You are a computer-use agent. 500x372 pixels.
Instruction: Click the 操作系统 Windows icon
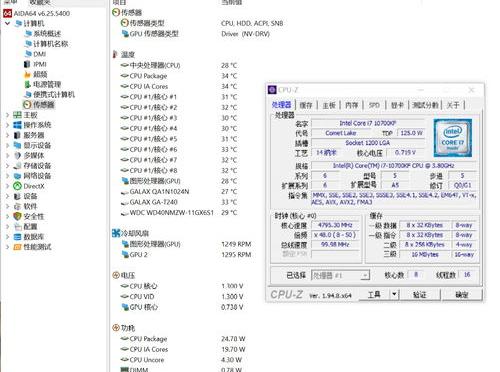17,125
